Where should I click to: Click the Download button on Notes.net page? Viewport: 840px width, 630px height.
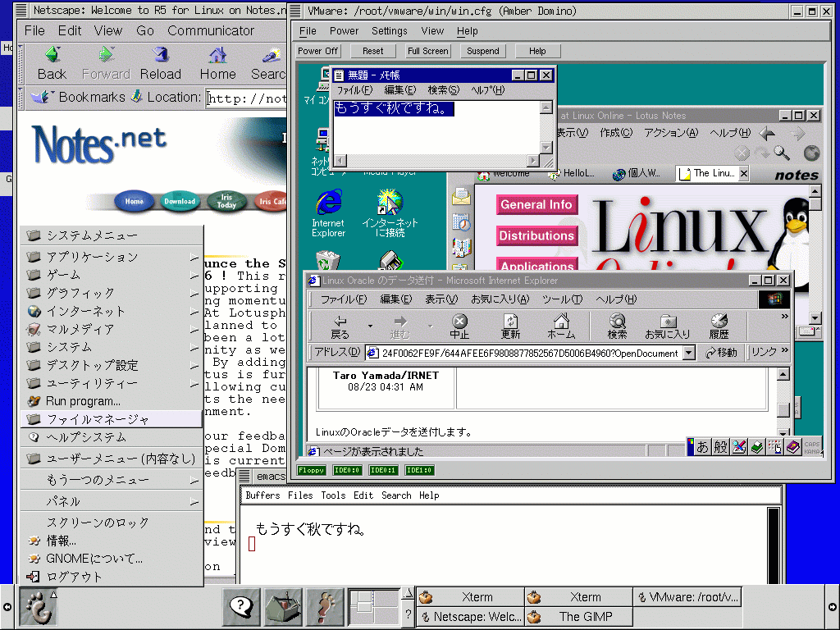point(180,202)
